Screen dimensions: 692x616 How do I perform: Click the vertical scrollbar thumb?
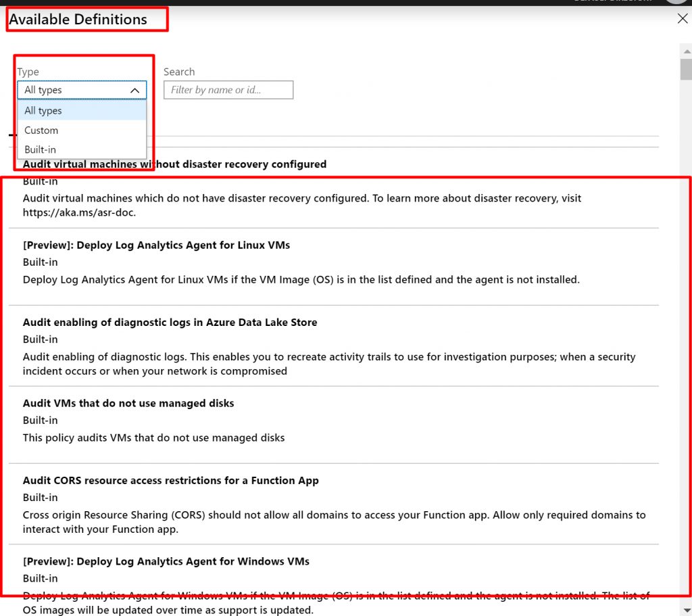(686, 69)
